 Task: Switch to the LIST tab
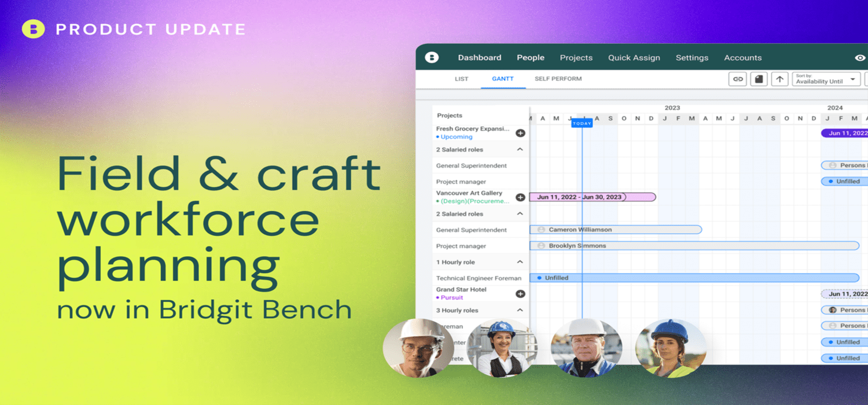coord(461,79)
